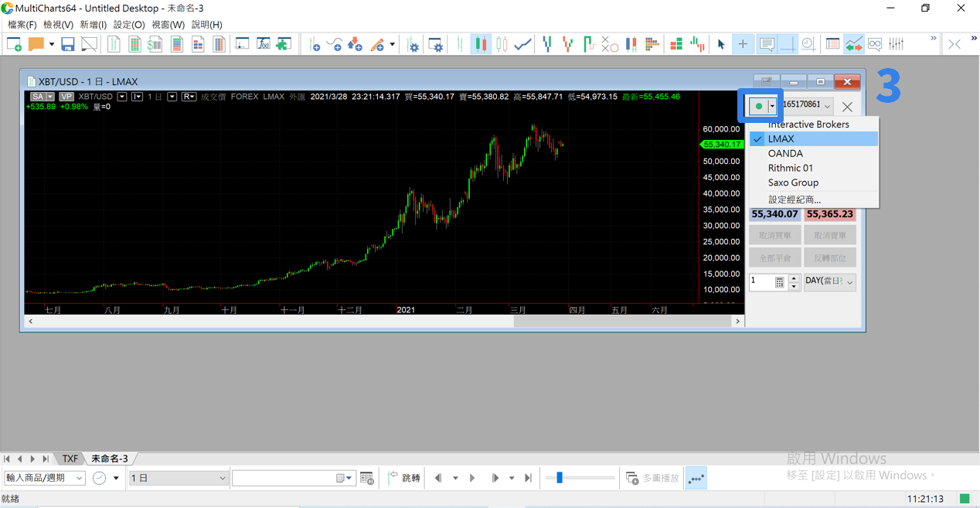Toggle the crosshair cursor tool
Image resolution: width=980 pixels, height=508 pixels.
(743, 45)
